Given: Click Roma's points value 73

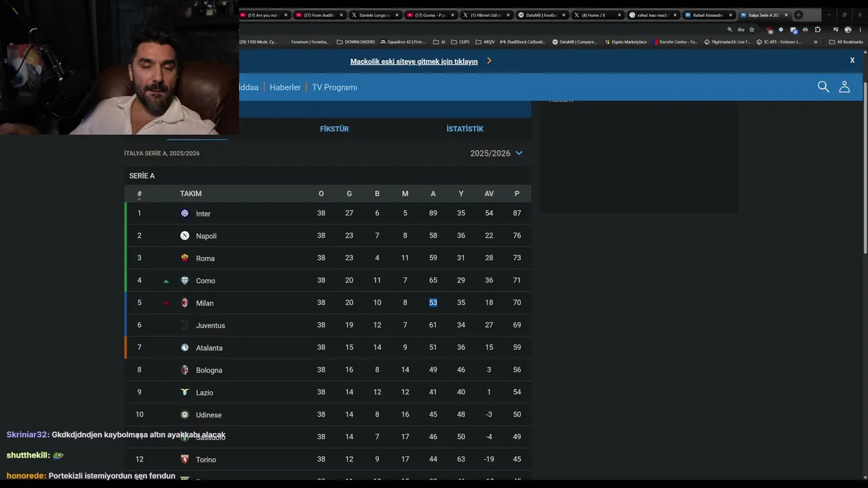Looking at the screenshot, I should [517, 258].
